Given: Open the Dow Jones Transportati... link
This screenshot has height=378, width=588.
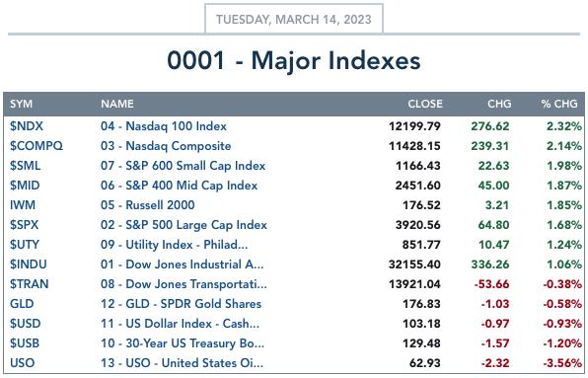Looking at the screenshot, I should click(x=184, y=284).
